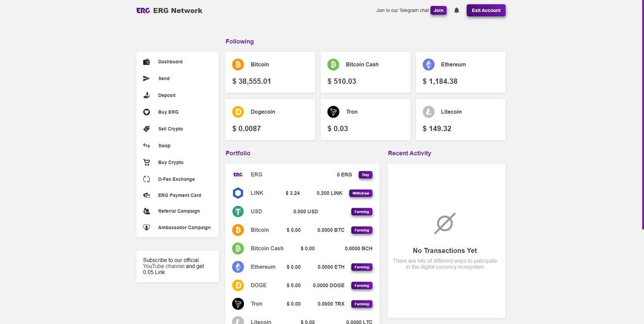Click the Recent Activity heading

pyautogui.click(x=410, y=153)
